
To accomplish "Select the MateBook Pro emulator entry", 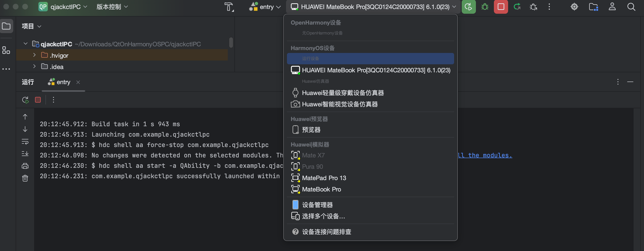I will click(371, 189).
